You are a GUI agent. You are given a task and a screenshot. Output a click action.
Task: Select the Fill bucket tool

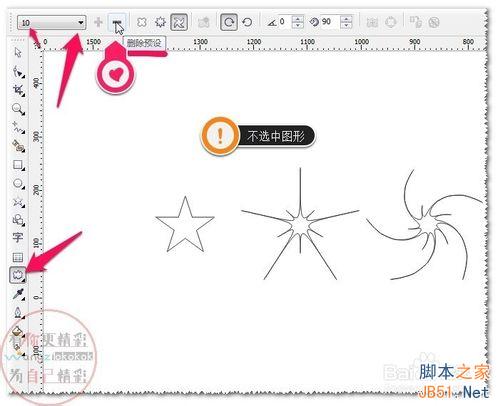[x=18, y=331]
